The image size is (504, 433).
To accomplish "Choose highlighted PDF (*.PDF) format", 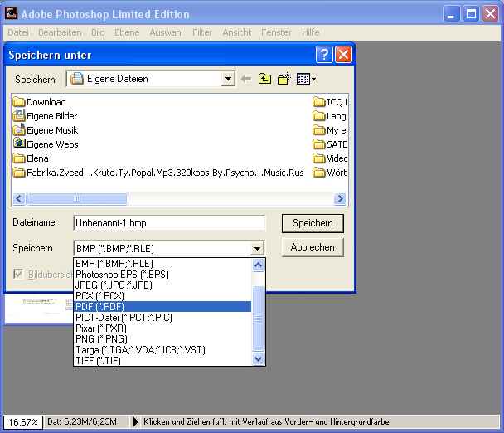I will click(162, 307).
